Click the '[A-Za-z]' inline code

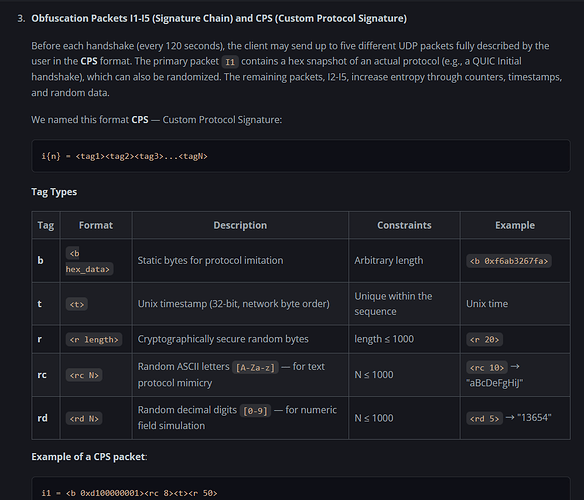point(255,368)
